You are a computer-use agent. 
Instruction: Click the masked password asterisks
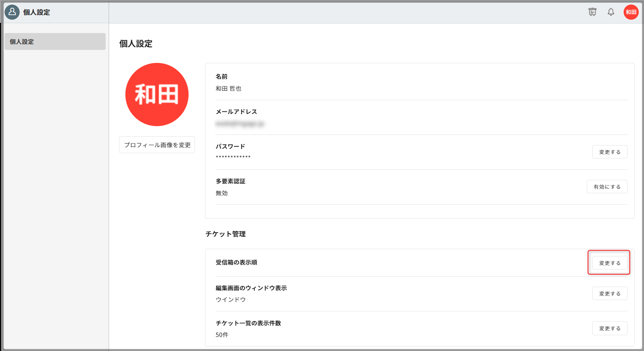(233, 157)
